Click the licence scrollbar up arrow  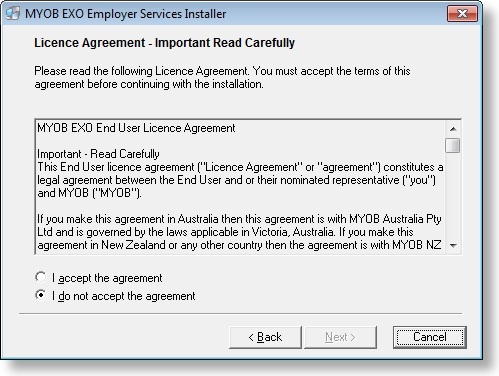tap(453, 129)
